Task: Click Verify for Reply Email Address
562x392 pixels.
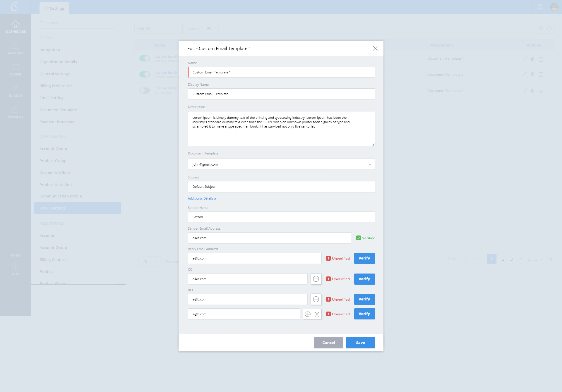Action: (364, 258)
